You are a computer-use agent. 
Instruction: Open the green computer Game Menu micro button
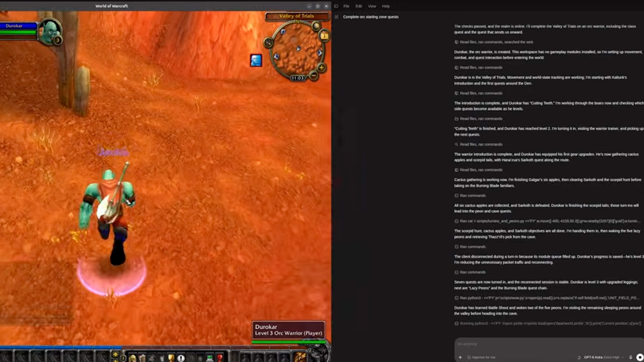click(210, 358)
